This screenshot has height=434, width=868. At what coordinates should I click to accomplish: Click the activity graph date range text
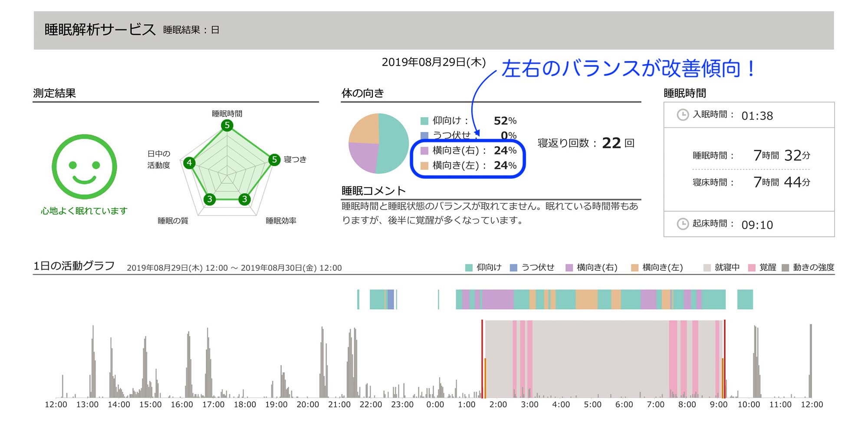[x=234, y=268]
